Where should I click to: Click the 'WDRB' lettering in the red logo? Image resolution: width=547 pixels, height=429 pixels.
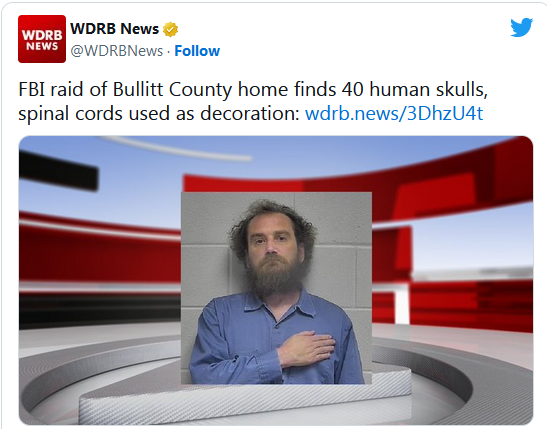(42, 35)
